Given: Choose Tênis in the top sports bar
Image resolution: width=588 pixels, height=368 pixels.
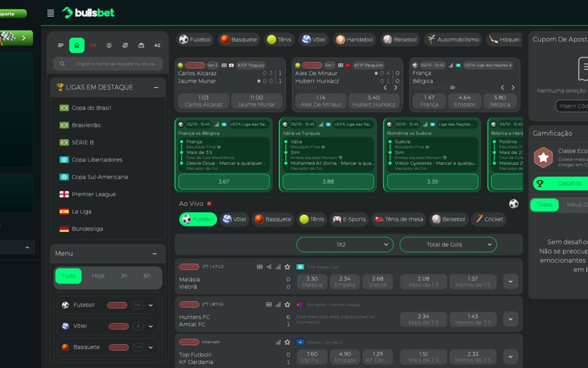Looking at the screenshot, I should (x=279, y=39).
